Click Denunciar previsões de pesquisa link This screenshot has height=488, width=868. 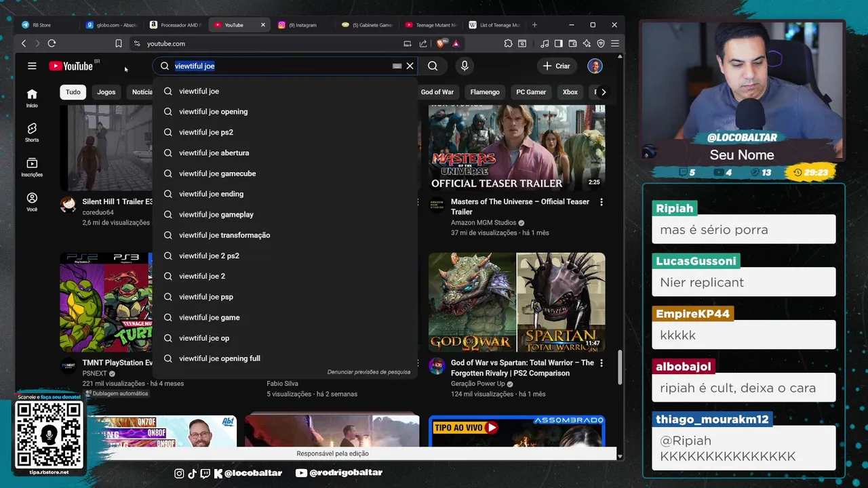point(369,372)
